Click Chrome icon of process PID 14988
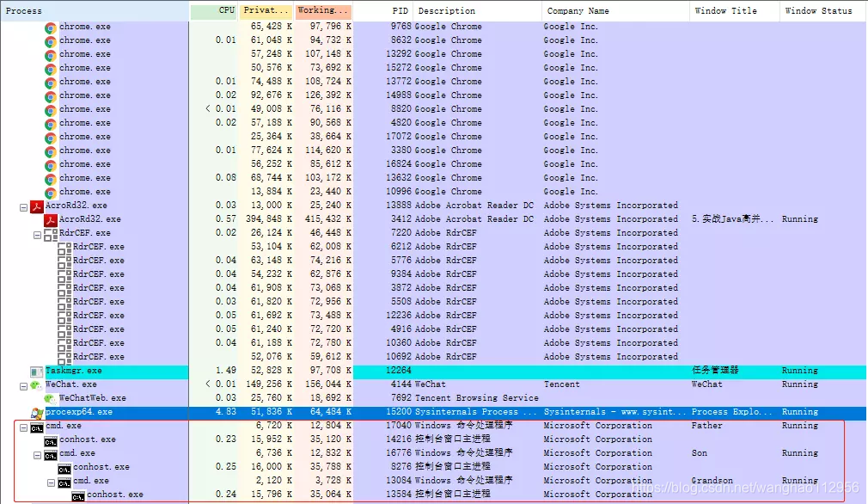The width and height of the screenshot is (868, 504). coord(51,96)
